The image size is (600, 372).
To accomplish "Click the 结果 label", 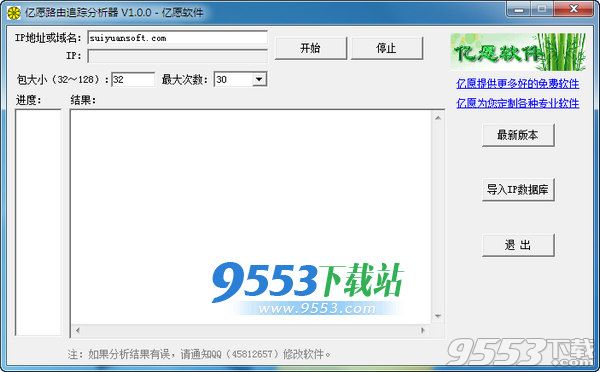I will tap(83, 100).
